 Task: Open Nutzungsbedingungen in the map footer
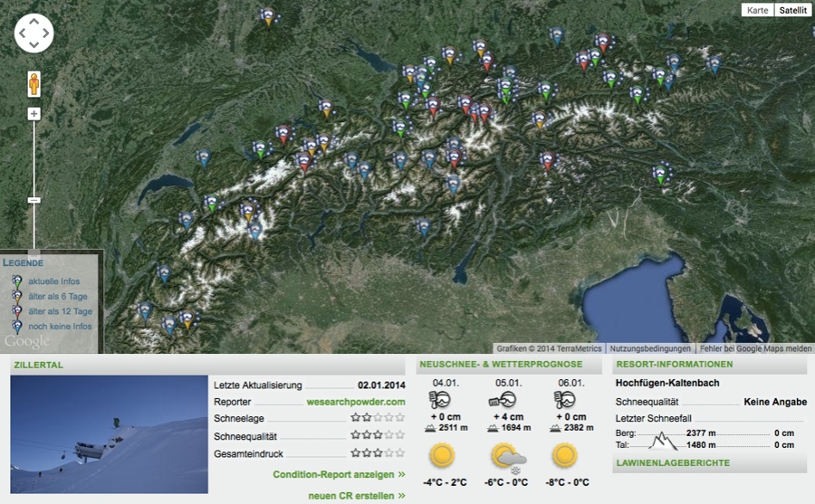[649, 348]
